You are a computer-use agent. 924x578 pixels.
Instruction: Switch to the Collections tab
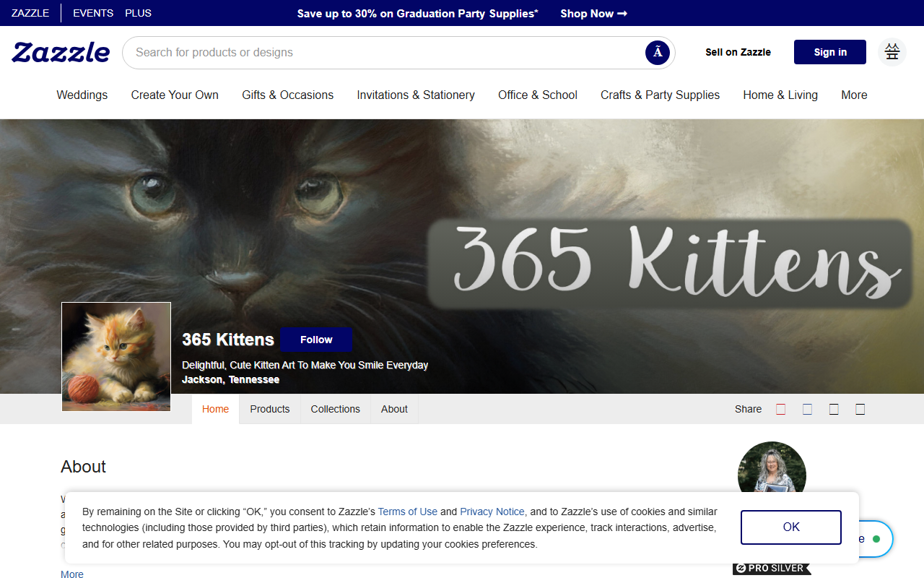point(336,409)
